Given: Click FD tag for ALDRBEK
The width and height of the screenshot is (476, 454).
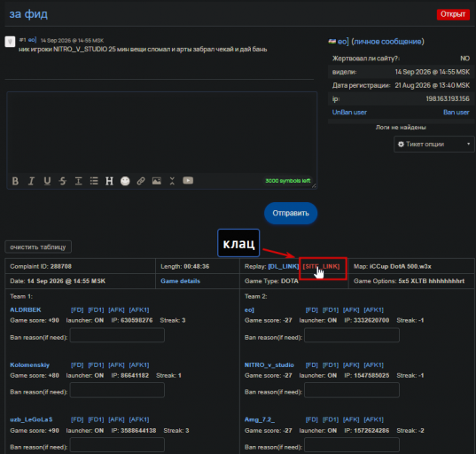Looking at the screenshot, I should click(x=77, y=309).
